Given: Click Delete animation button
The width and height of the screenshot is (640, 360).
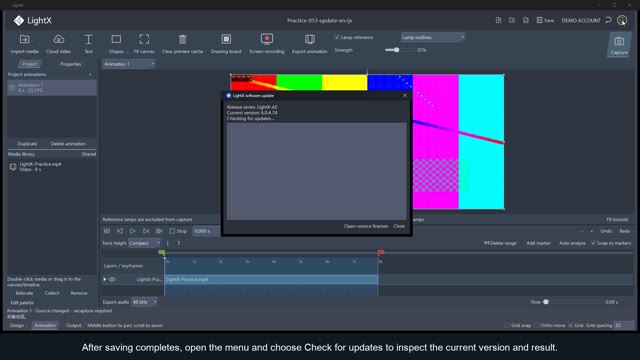Looking at the screenshot, I should [68, 144].
